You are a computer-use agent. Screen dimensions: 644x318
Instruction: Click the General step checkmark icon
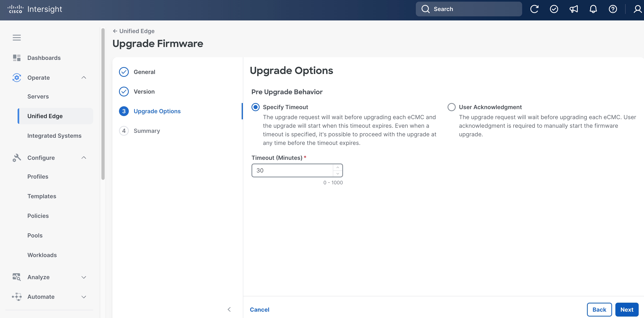pos(124,72)
